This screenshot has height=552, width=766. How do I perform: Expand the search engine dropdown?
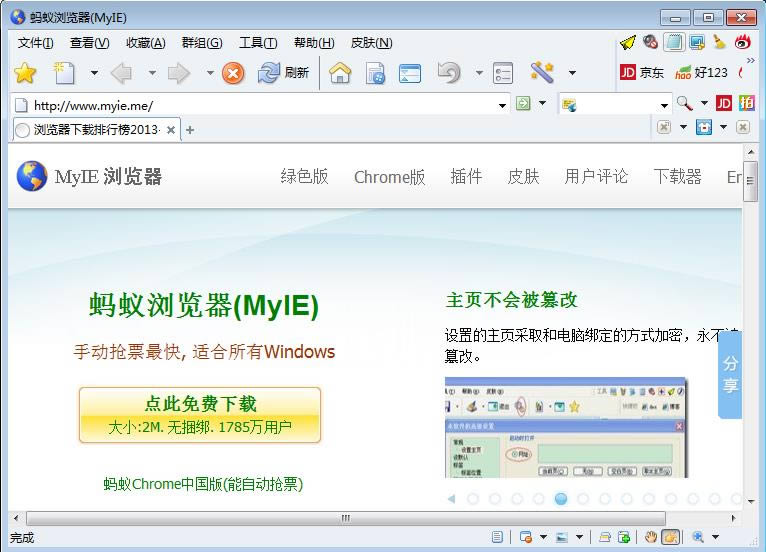(x=664, y=106)
